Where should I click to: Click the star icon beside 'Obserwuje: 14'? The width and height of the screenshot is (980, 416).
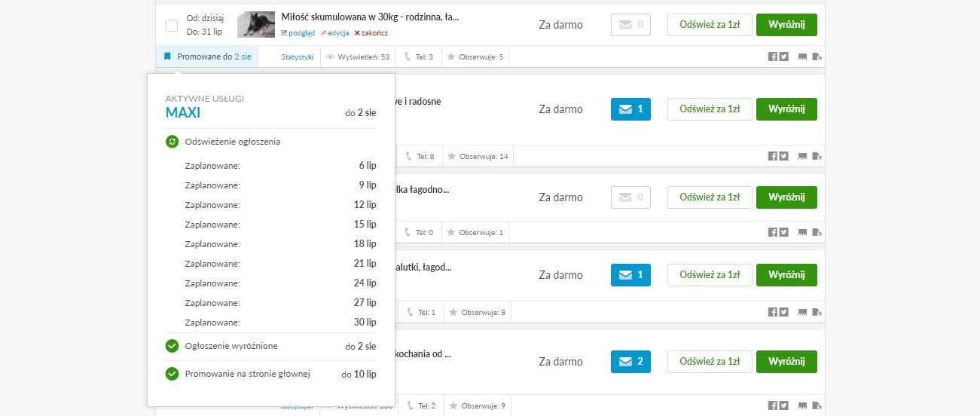451,157
